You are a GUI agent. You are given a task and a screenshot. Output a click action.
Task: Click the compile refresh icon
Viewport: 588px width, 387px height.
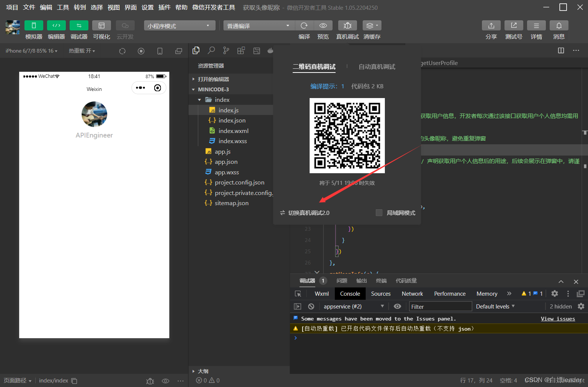coord(304,25)
